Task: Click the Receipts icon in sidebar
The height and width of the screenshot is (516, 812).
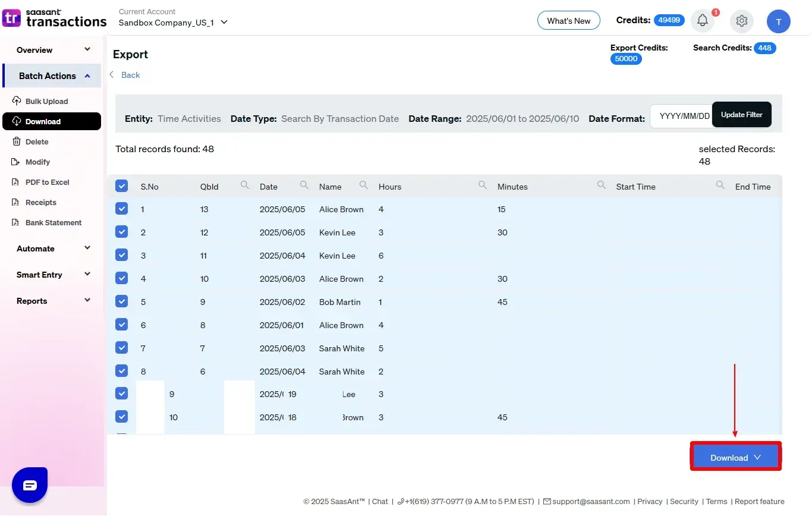Action: (17, 202)
